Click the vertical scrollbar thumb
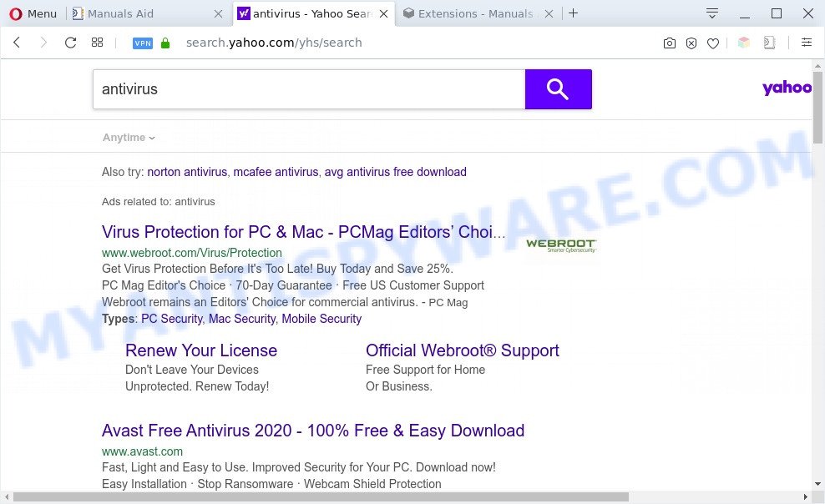The height and width of the screenshot is (504, 825). [817, 107]
